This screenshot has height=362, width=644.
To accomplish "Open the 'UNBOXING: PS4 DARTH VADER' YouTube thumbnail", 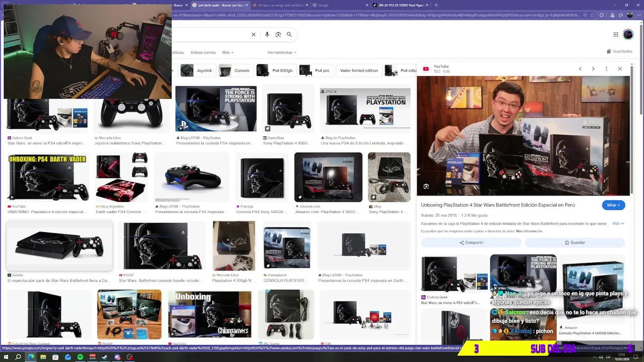I will click(47, 176).
